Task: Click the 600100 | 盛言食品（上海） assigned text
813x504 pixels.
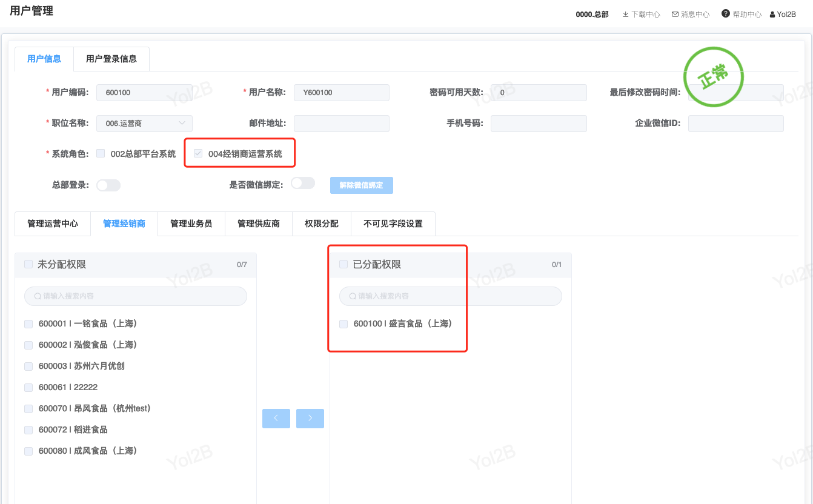Action: click(404, 324)
